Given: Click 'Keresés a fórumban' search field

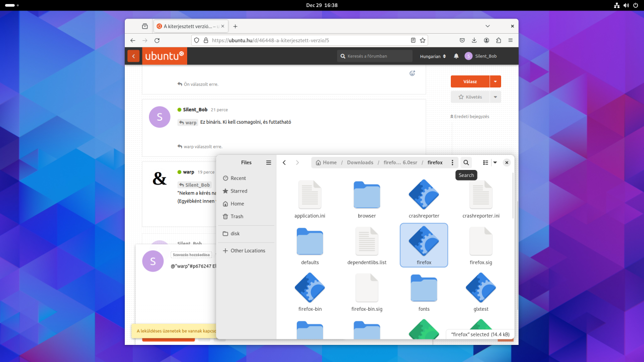Looking at the screenshot, I should 375,56.
